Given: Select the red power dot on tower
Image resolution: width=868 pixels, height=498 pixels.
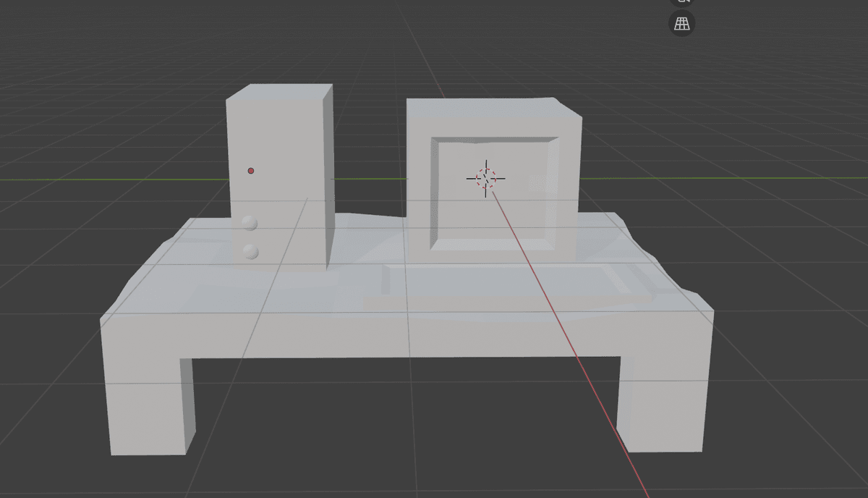Looking at the screenshot, I should pos(251,171).
